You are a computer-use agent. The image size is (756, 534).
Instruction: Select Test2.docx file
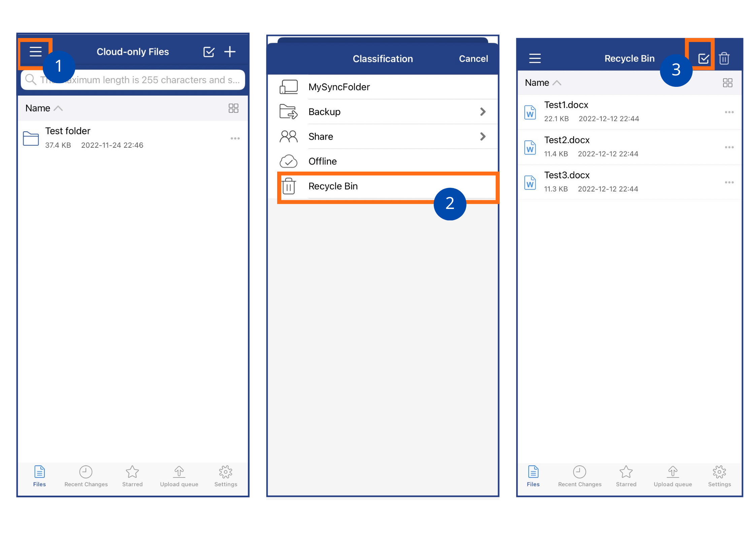pos(629,147)
